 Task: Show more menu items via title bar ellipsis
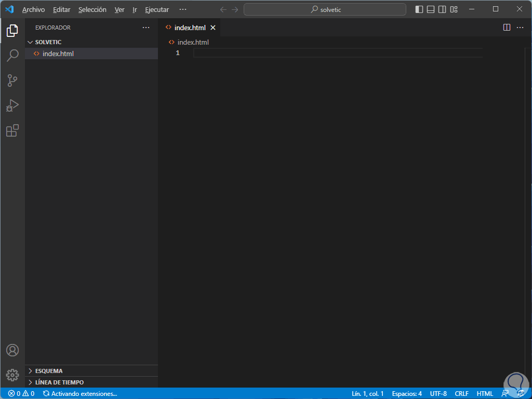[183, 9]
